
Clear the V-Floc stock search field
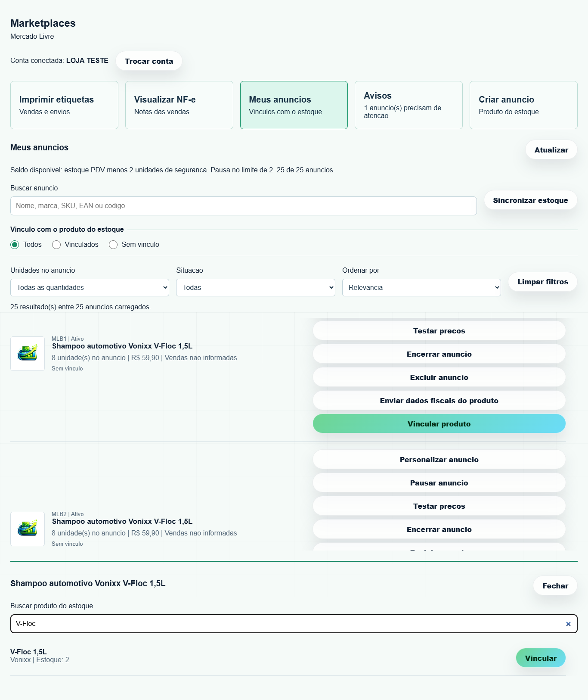[568, 624]
